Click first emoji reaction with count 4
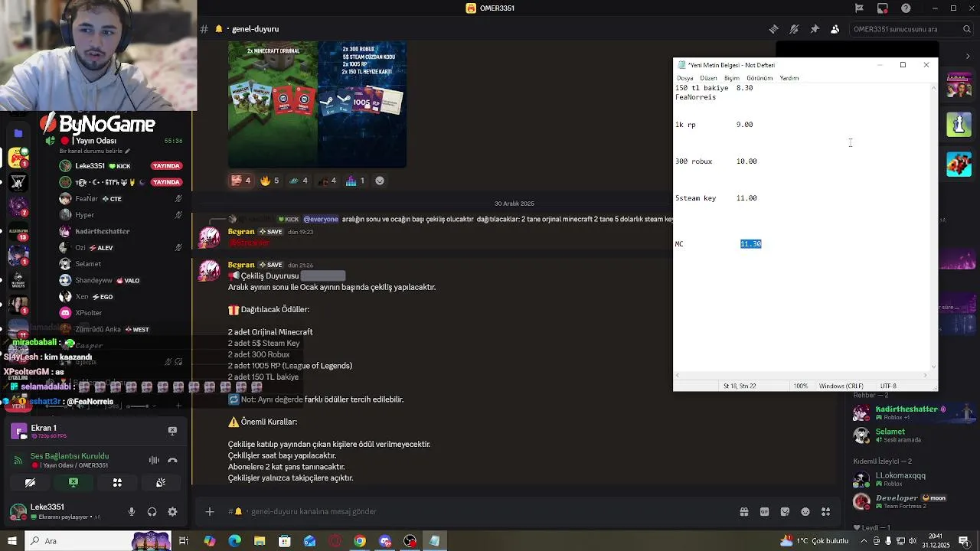This screenshot has width=980, height=551. 241,181
